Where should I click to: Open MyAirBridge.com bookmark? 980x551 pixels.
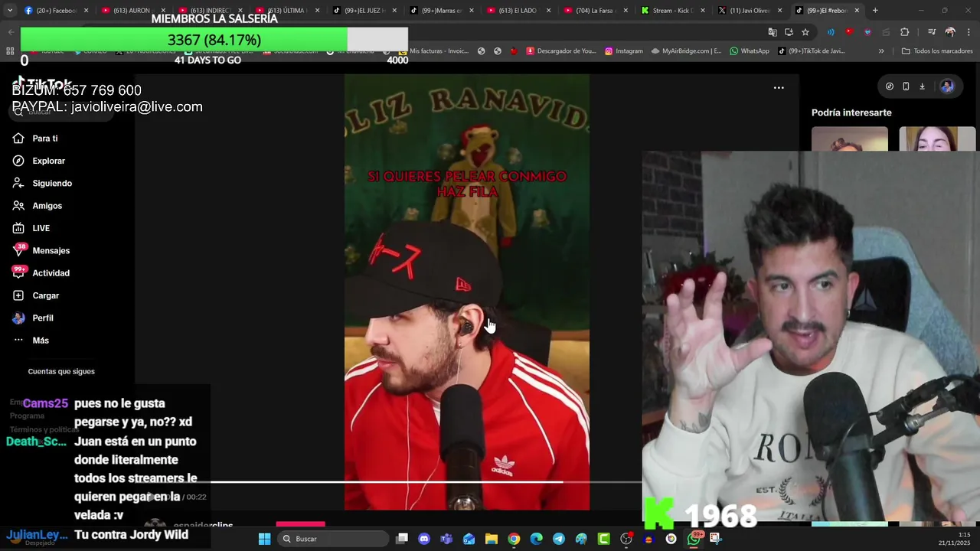point(686,51)
